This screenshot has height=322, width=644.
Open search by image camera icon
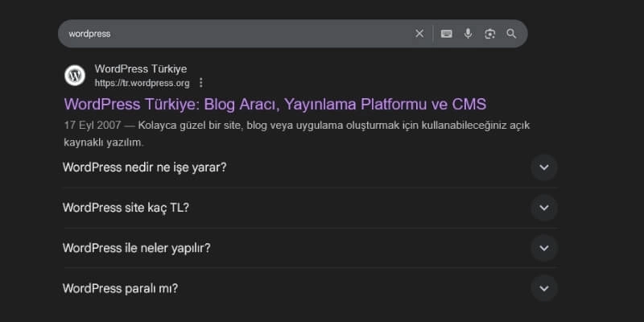[x=489, y=34]
